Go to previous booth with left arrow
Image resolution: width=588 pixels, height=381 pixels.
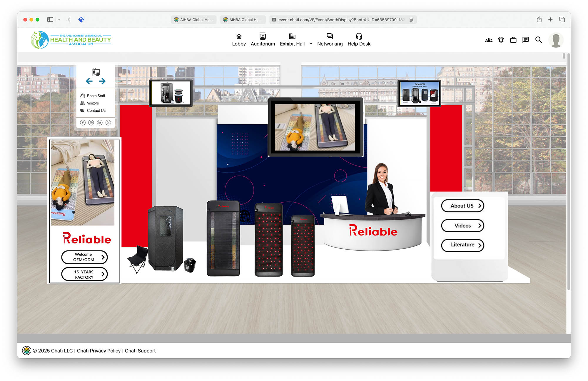point(89,81)
